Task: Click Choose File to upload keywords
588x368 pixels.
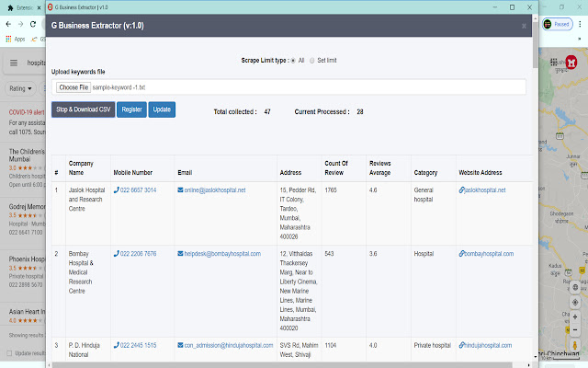Action: click(x=73, y=87)
